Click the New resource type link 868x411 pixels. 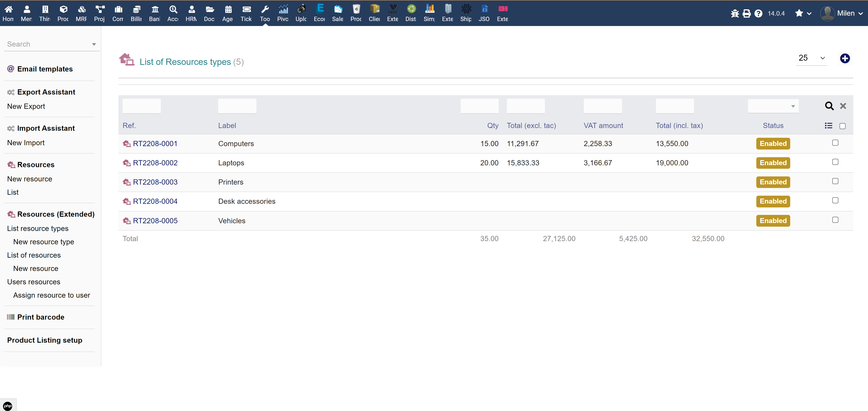coord(43,241)
